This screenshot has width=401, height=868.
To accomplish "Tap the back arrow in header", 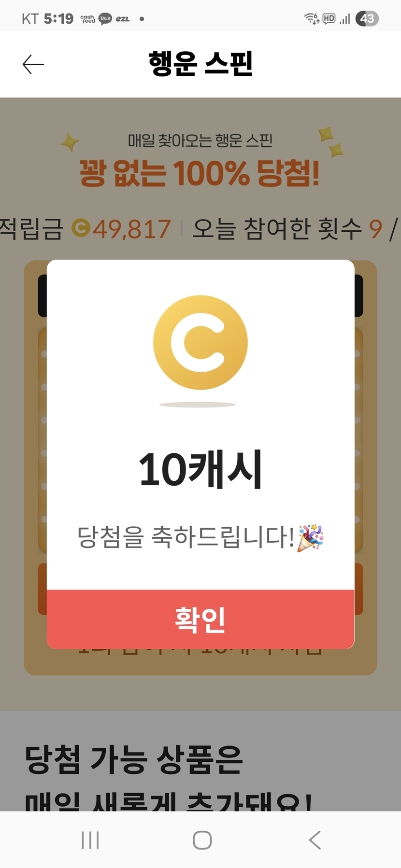I will click(x=33, y=64).
